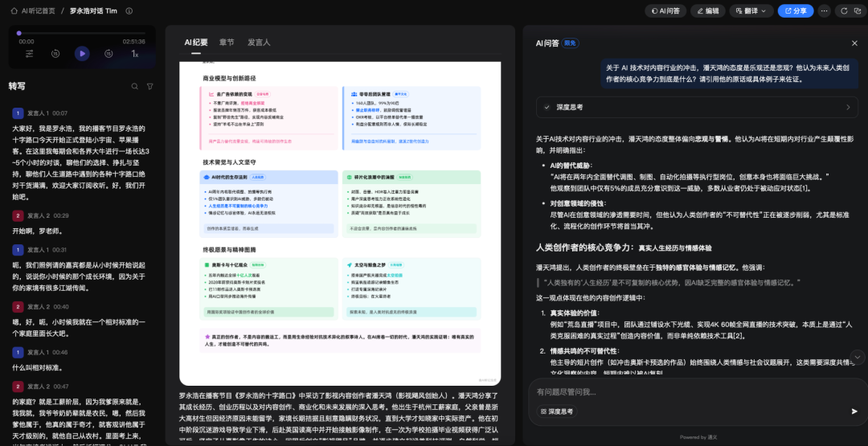Screen dimensions: 868x446
Task: Click the audio progress bar handle
Action: pos(19,34)
